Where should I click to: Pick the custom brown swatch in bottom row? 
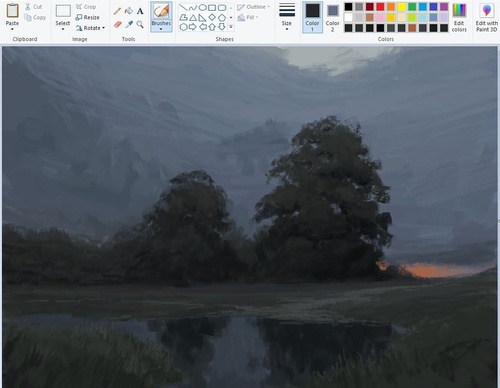(412, 28)
